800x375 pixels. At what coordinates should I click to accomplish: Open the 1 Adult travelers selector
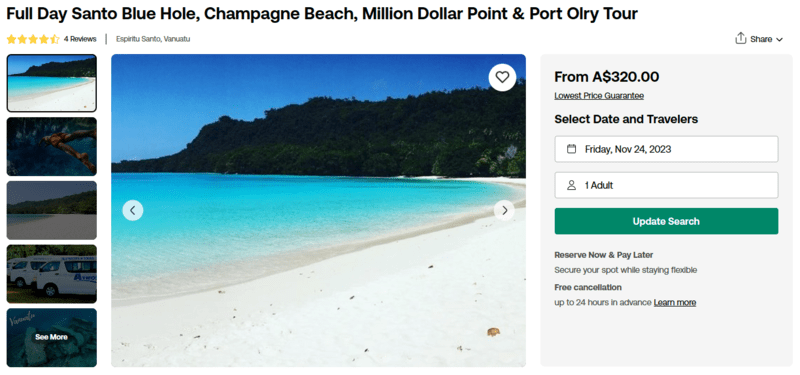point(666,185)
